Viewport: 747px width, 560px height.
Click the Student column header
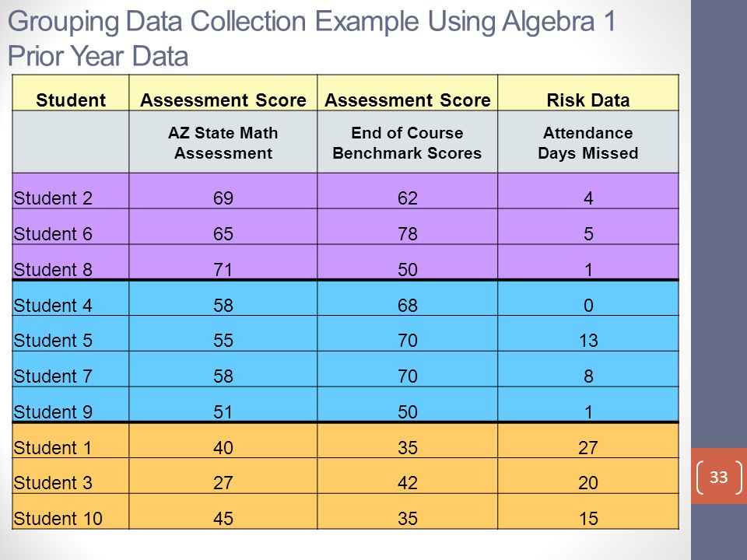[71, 100]
